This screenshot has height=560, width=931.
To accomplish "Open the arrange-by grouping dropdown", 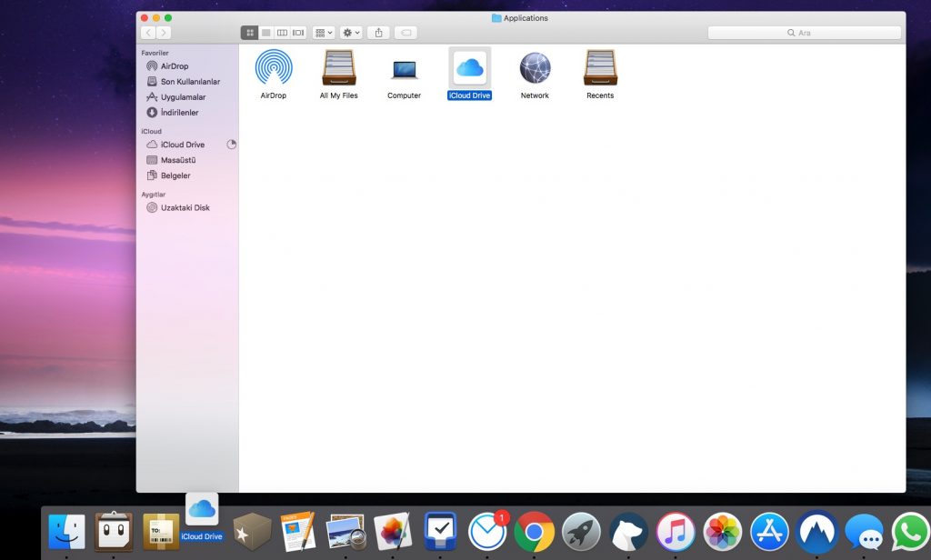I will tap(323, 33).
